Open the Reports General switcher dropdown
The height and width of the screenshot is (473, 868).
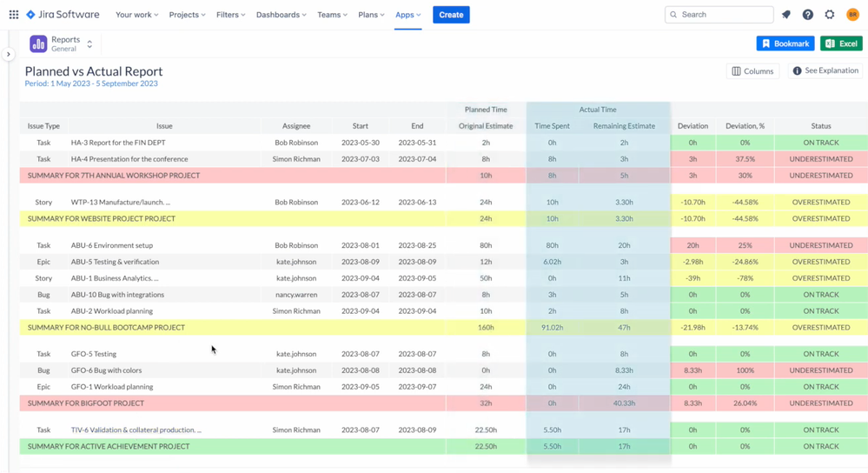tap(89, 43)
